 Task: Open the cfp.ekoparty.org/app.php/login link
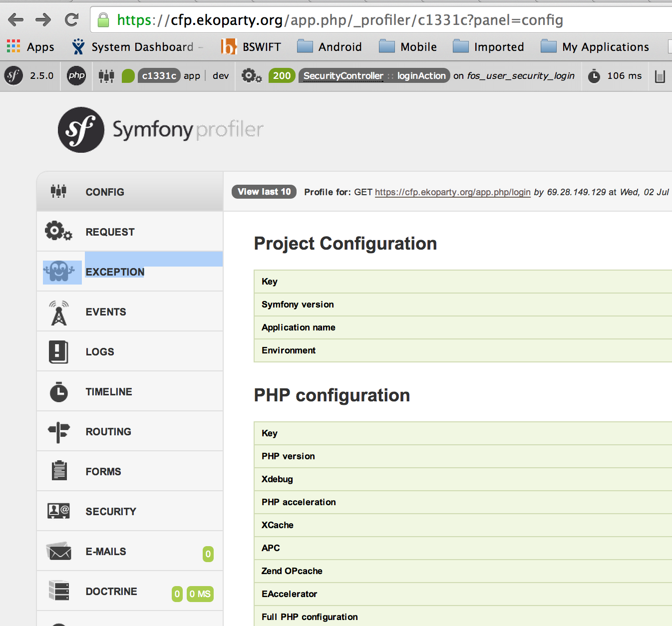point(453,192)
